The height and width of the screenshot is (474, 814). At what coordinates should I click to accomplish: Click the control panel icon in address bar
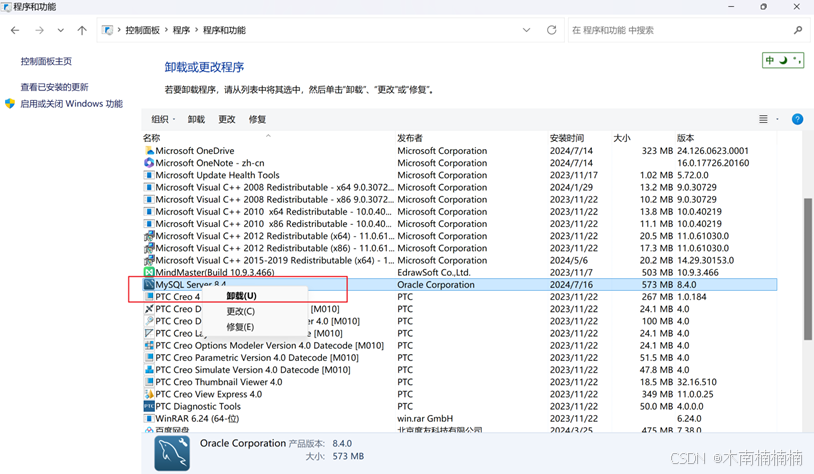click(x=107, y=30)
